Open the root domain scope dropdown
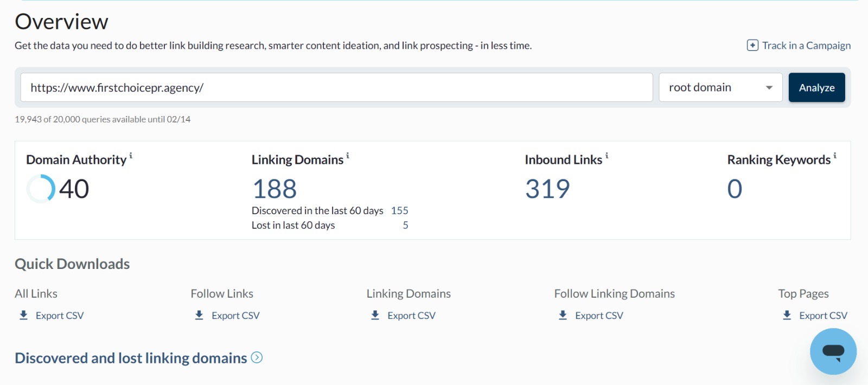Viewport: 868px width, 385px height. (720, 87)
